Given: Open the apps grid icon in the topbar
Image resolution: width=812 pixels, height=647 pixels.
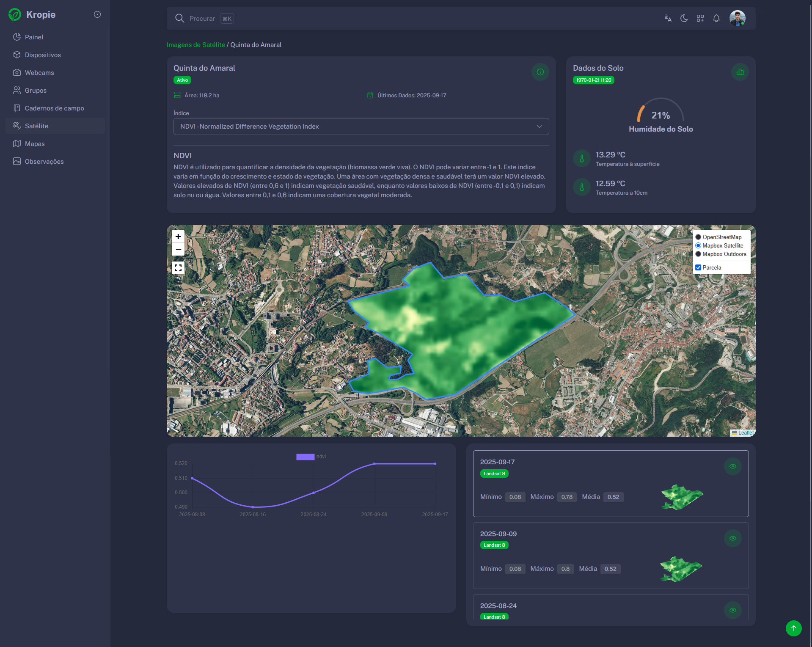Looking at the screenshot, I should coord(700,18).
